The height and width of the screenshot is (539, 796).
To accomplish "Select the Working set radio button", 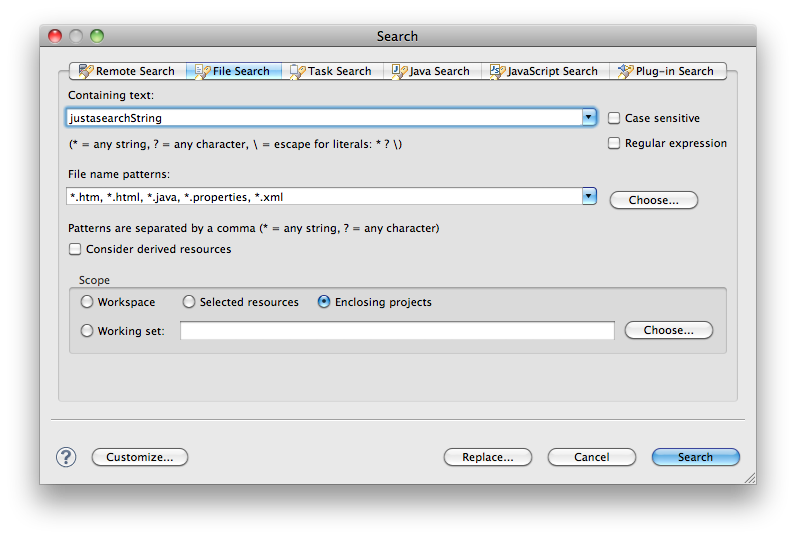I will click(x=87, y=331).
